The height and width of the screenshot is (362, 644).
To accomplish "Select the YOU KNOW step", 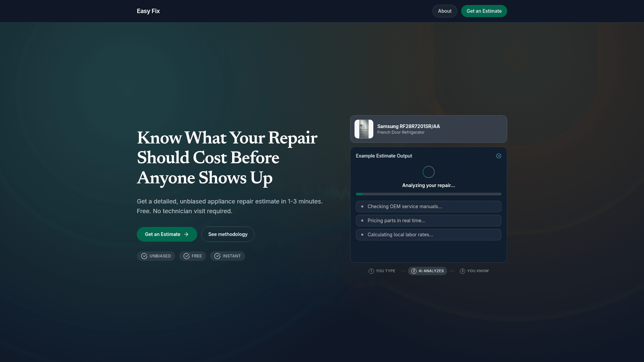I will (x=474, y=271).
